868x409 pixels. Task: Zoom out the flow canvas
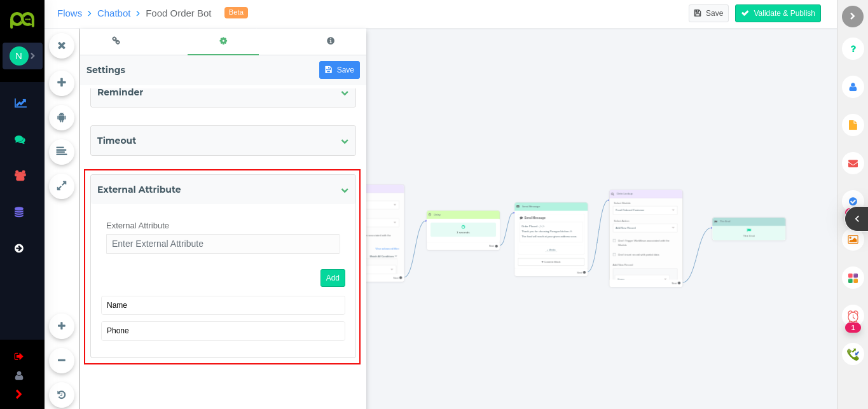(62, 360)
